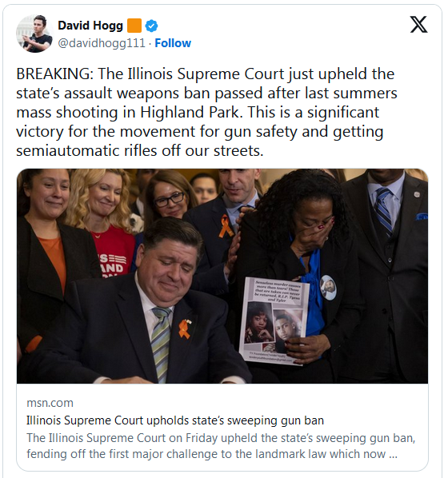Open the X logo icon

(x=418, y=25)
